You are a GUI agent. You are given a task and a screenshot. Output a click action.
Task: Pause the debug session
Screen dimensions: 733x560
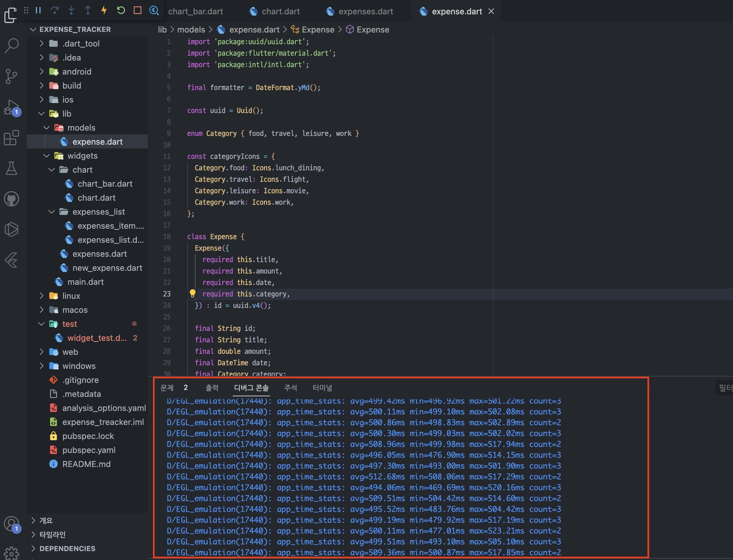[38, 10]
